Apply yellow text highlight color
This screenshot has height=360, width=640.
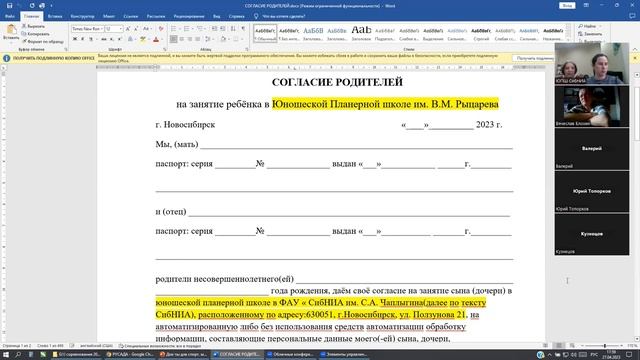coord(142,39)
